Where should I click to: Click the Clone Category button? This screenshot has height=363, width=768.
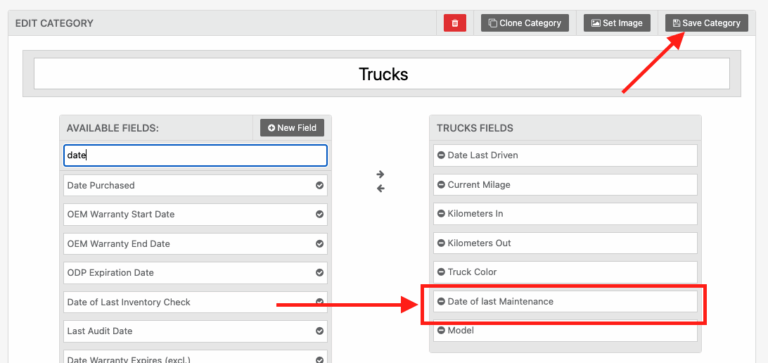click(x=525, y=23)
